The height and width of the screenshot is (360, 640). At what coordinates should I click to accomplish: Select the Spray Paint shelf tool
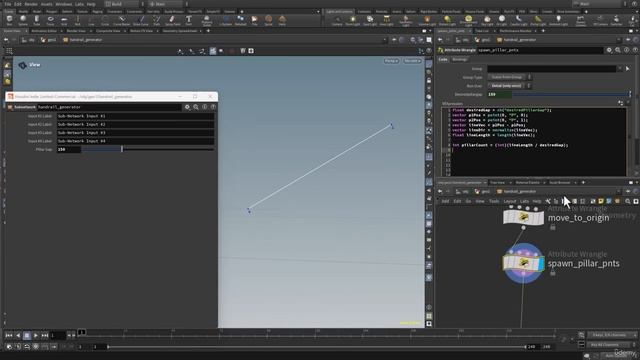pyautogui.click(x=172, y=20)
